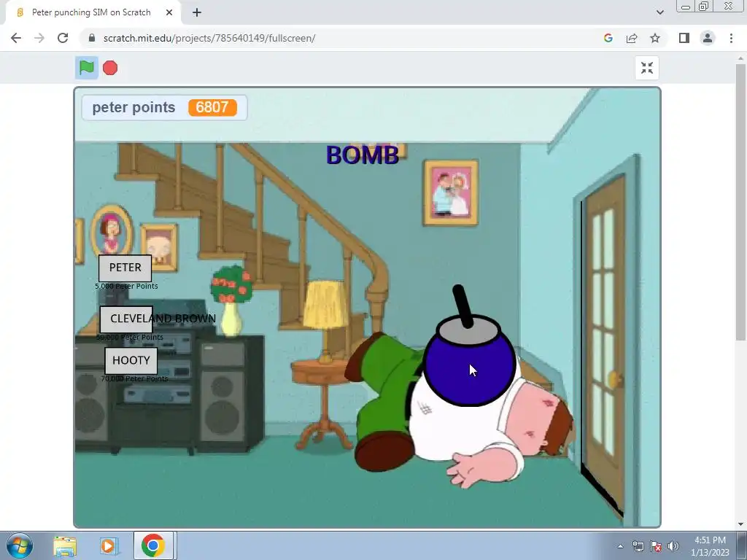Click the browser forward arrow
The width and height of the screenshot is (747, 560).
click(x=39, y=38)
